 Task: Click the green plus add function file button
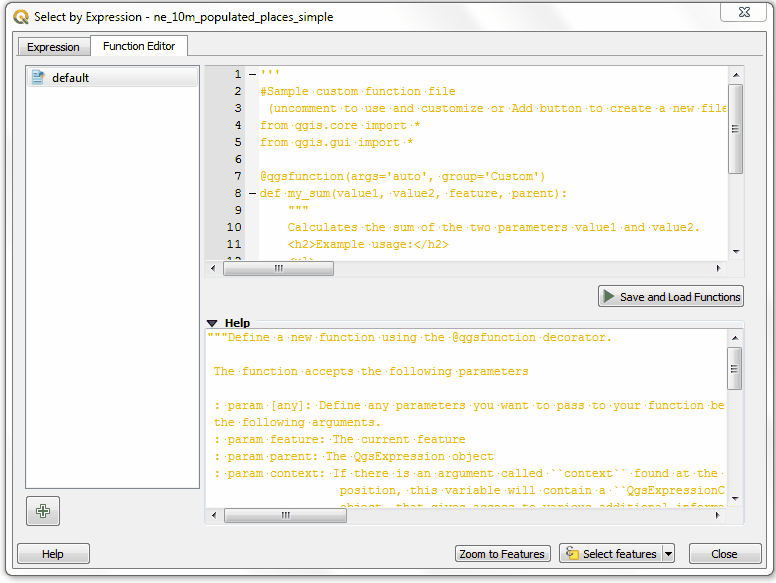43,510
